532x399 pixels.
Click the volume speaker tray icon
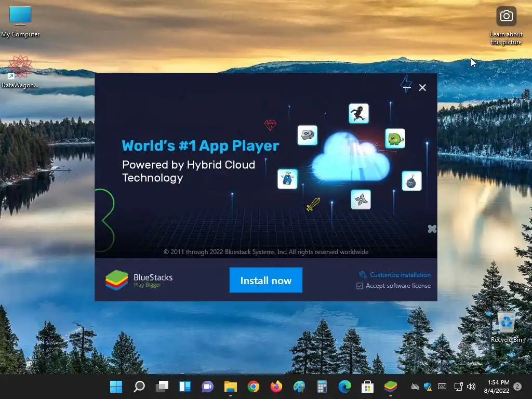point(471,387)
